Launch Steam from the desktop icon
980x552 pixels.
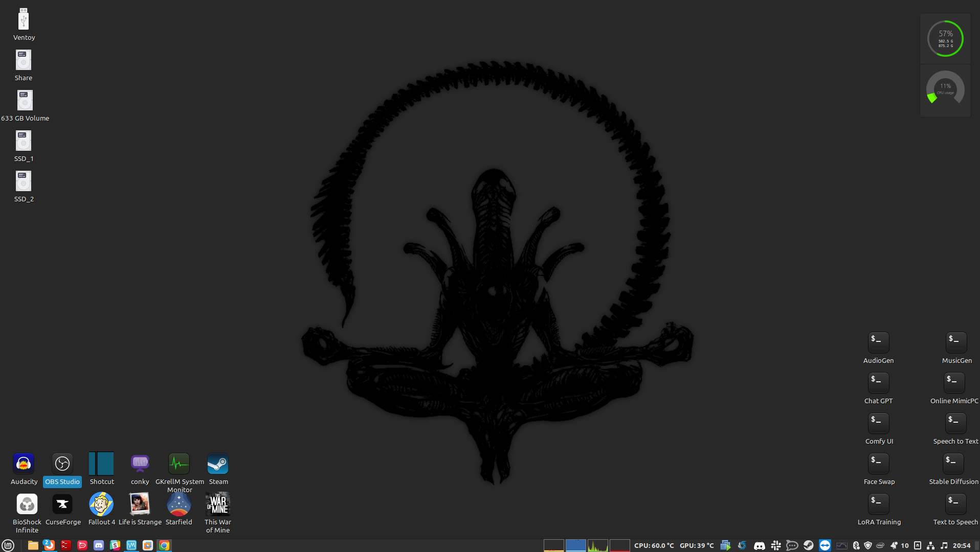[x=218, y=469]
